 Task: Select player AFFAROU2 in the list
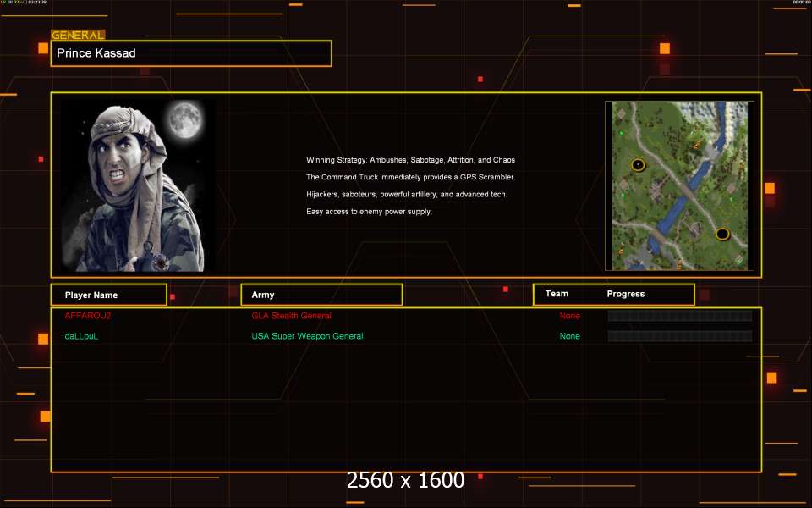88,316
